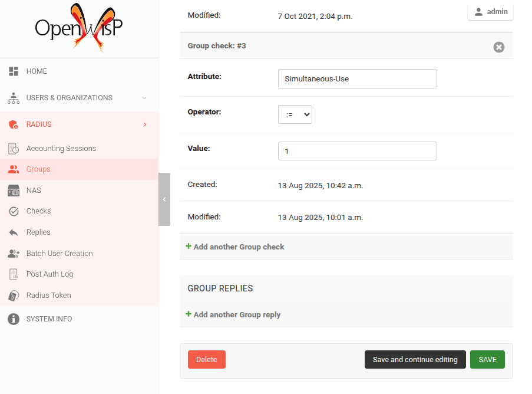Collapse the RADIUS menu section

click(x=145, y=124)
